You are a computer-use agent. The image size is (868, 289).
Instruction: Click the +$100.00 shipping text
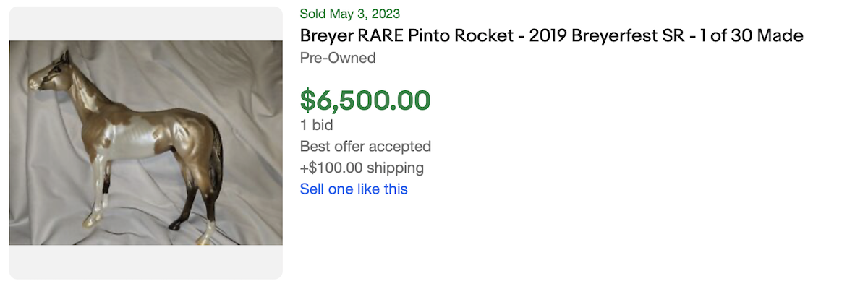pos(362,168)
